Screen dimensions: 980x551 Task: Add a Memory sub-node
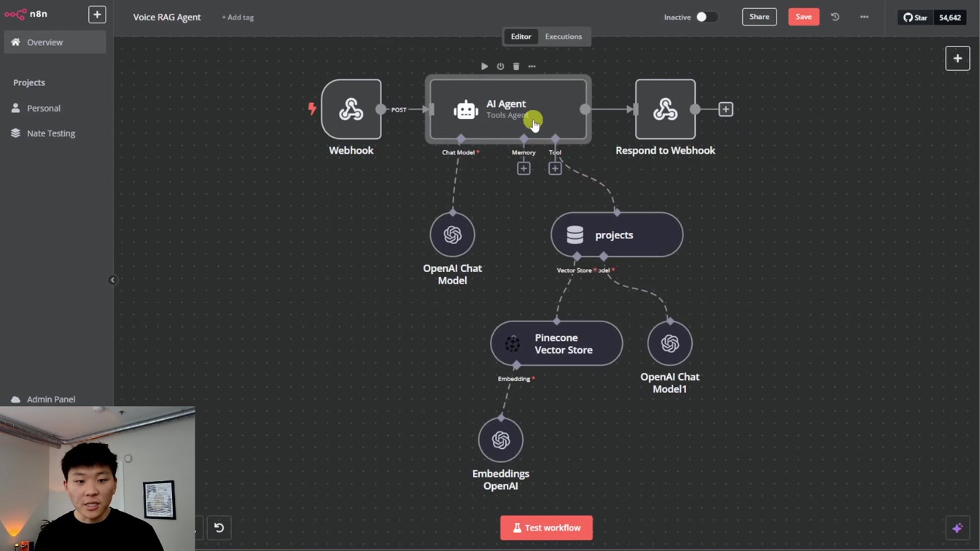(x=524, y=168)
